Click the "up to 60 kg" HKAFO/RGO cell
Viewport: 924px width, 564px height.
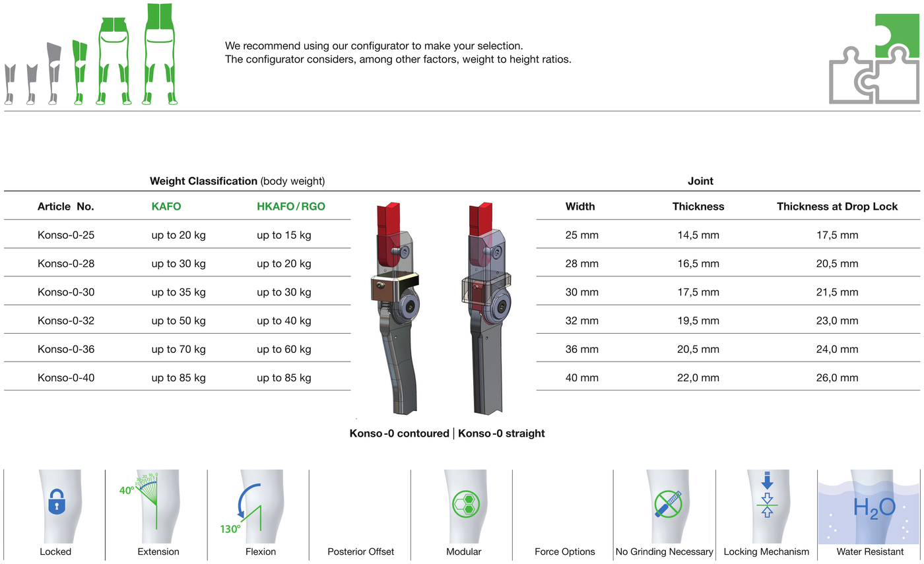point(284,349)
